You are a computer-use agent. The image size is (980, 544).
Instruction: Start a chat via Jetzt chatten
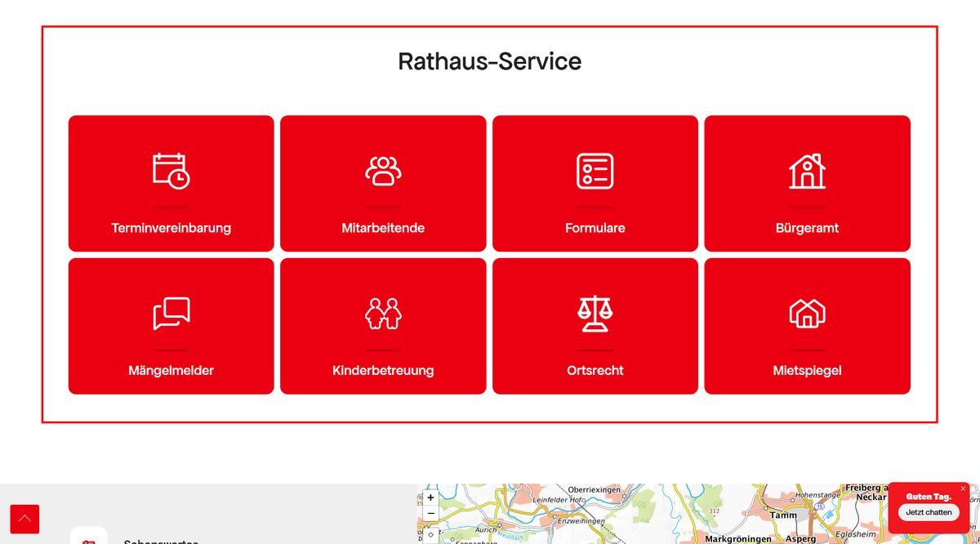point(929,512)
